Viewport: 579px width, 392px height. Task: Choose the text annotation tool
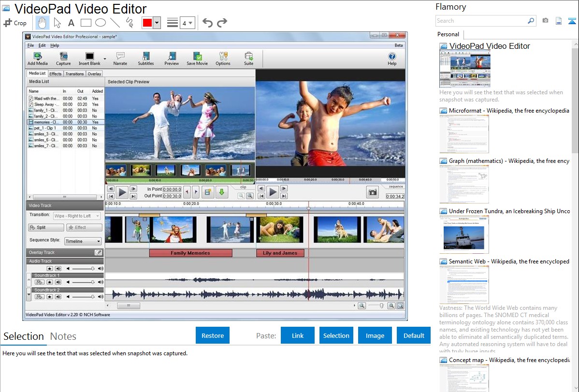click(71, 23)
